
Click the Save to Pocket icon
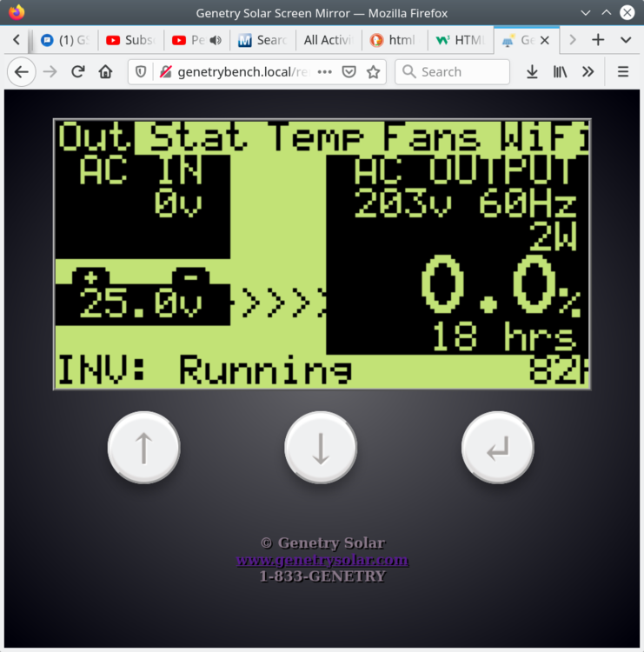point(349,72)
